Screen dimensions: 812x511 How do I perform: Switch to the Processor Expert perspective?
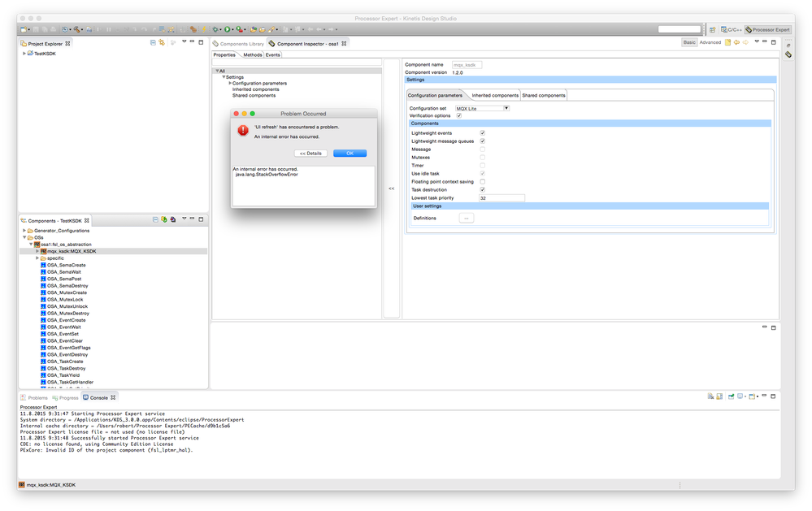pyautogui.click(x=768, y=29)
